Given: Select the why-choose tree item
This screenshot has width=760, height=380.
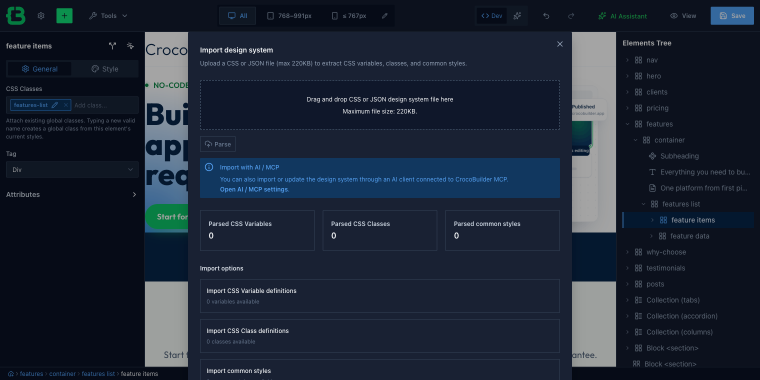Looking at the screenshot, I should point(666,252).
